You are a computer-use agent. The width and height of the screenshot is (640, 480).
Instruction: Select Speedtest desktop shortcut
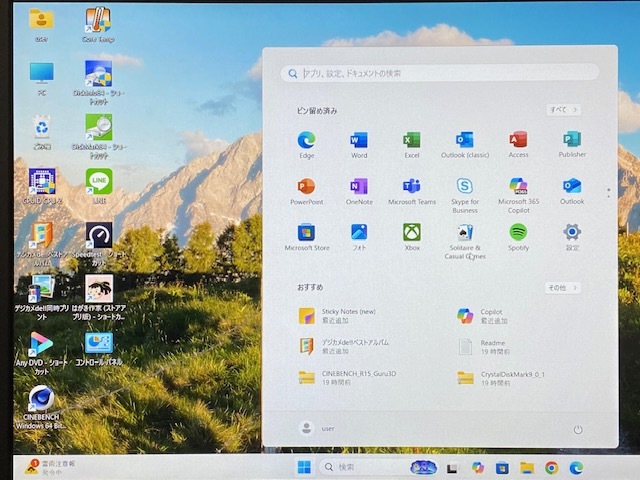[x=99, y=244]
